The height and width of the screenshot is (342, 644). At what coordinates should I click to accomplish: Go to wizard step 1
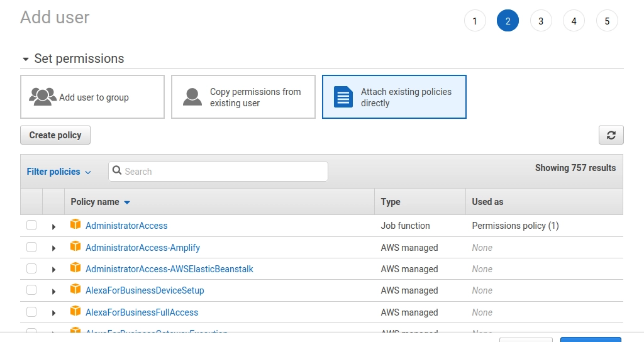(x=475, y=21)
